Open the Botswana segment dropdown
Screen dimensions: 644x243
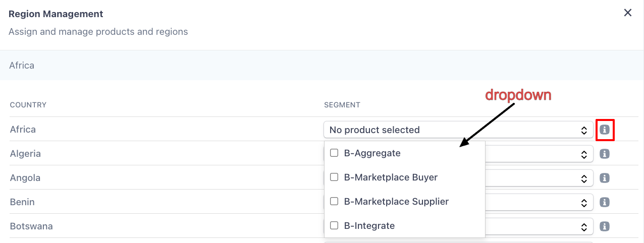[x=539, y=226]
